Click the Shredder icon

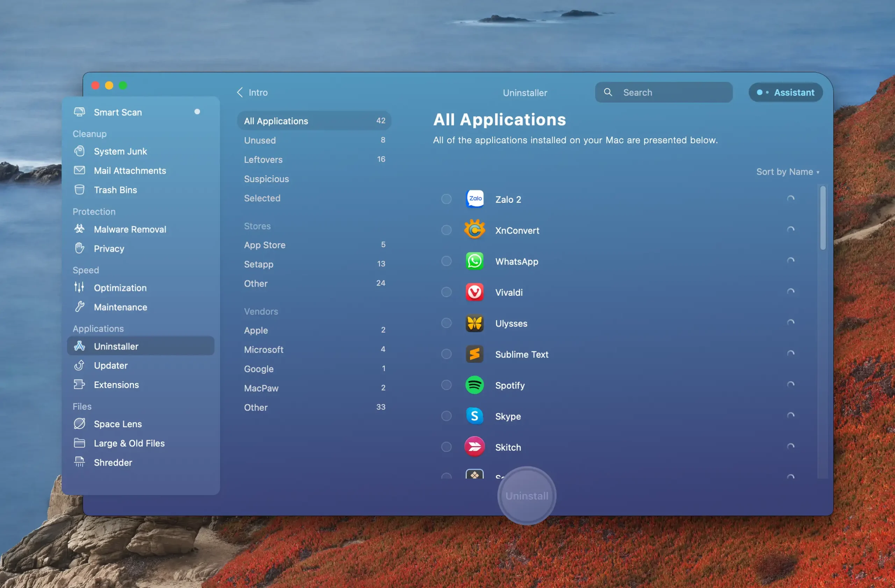click(x=79, y=462)
